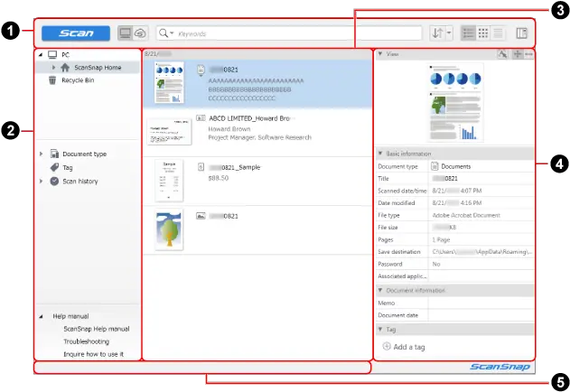Click the Document type icon
This screenshot has height=392, width=570.
[x=54, y=154]
